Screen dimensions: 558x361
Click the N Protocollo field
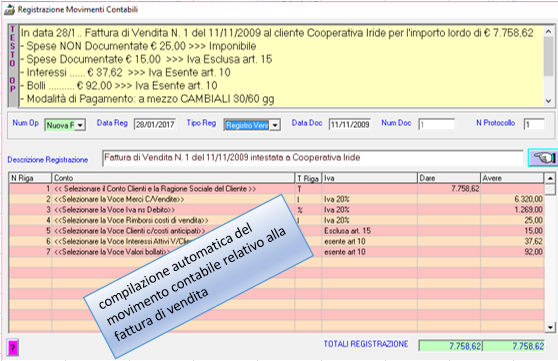click(534, 124)
